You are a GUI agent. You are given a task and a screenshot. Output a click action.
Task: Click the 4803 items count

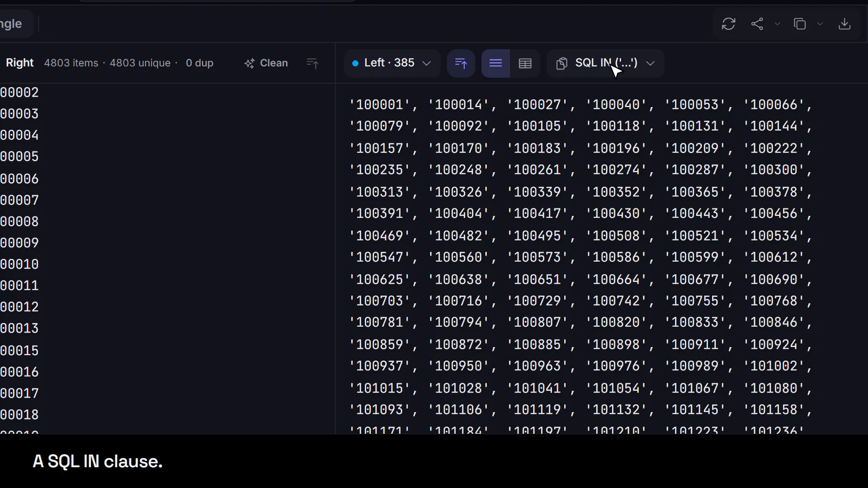[71, 63]
